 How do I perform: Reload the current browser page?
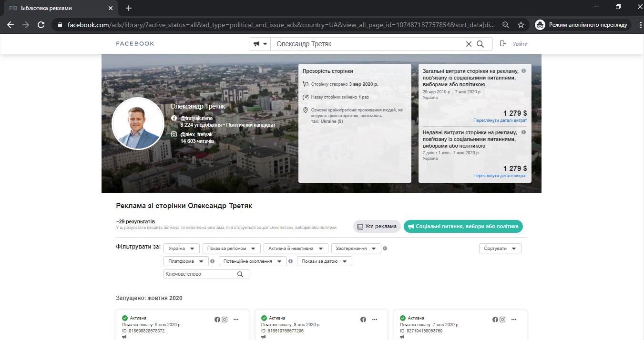pos(41,25)
